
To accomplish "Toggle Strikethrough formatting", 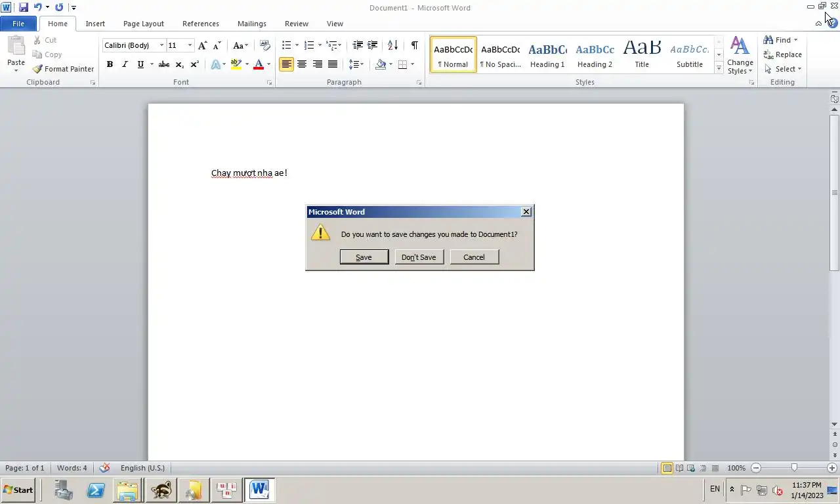I will point(164,64).
